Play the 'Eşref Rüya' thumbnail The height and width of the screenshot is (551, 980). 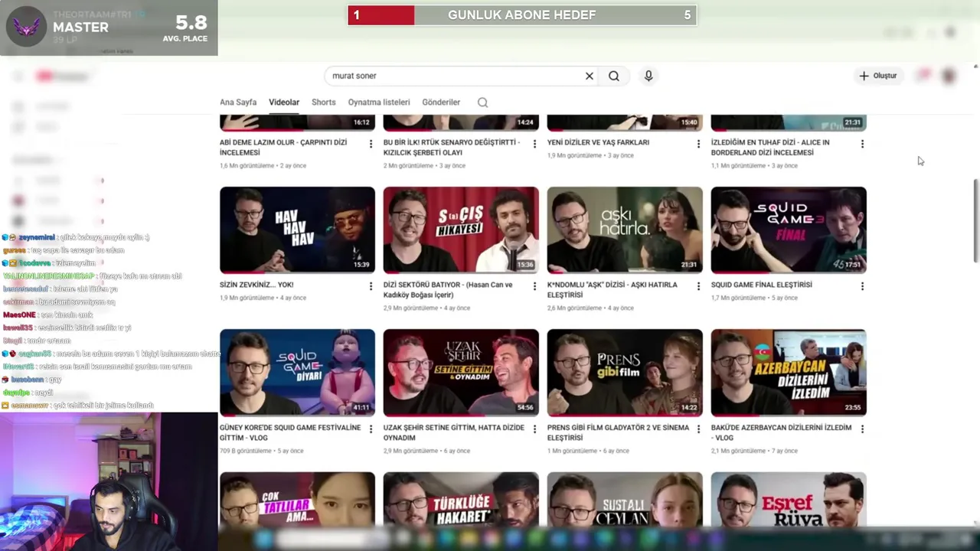789,499
